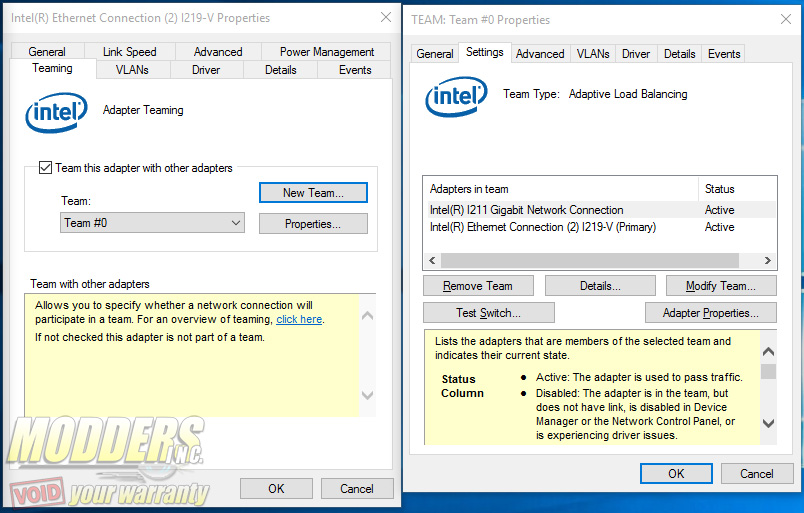The image size is (804, 513).
Task: Open Advanced tab in Team #0 Properties
Action: click(x=540, y=54)
